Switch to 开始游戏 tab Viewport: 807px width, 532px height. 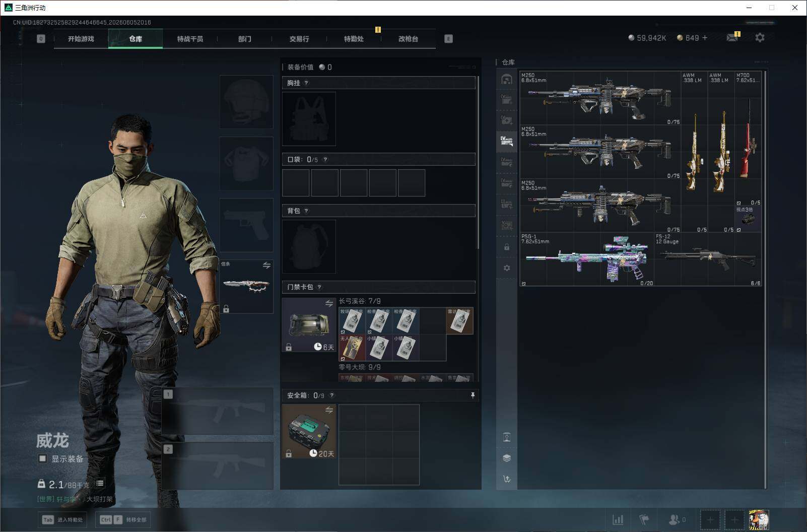tap(81, 39)
